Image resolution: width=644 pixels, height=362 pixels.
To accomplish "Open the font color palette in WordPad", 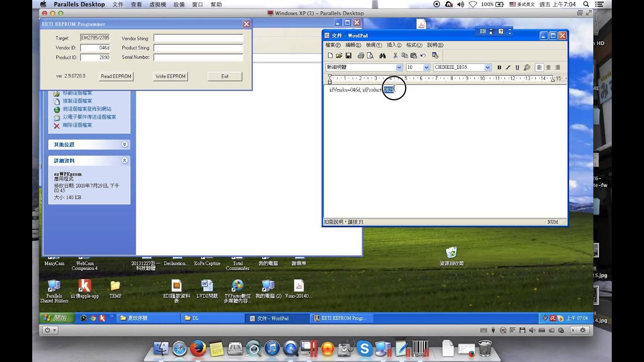I will [527, 67].
